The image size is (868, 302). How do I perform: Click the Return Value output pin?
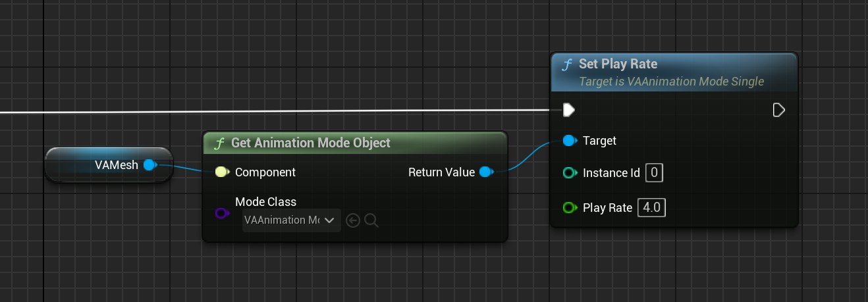click(486, 172)
